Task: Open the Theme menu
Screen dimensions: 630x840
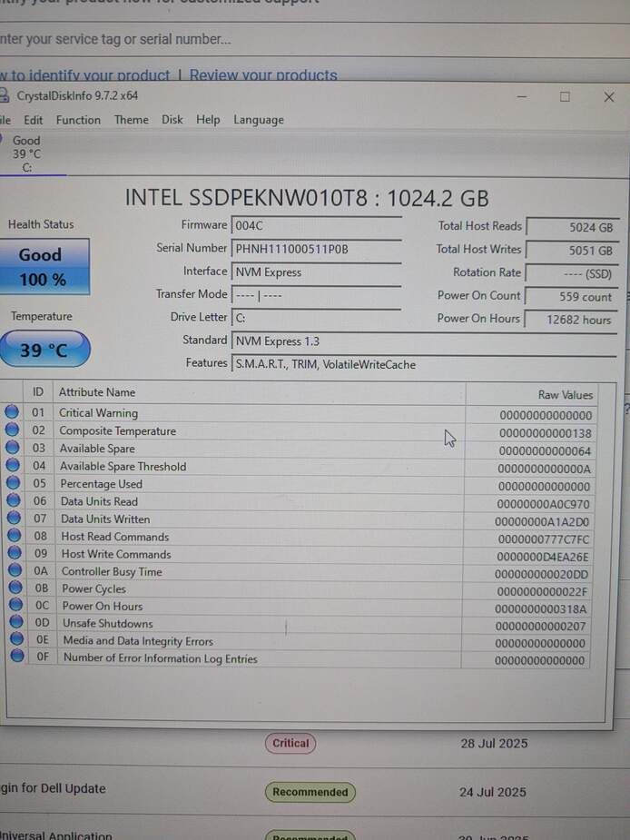Action: pos(131,120)
